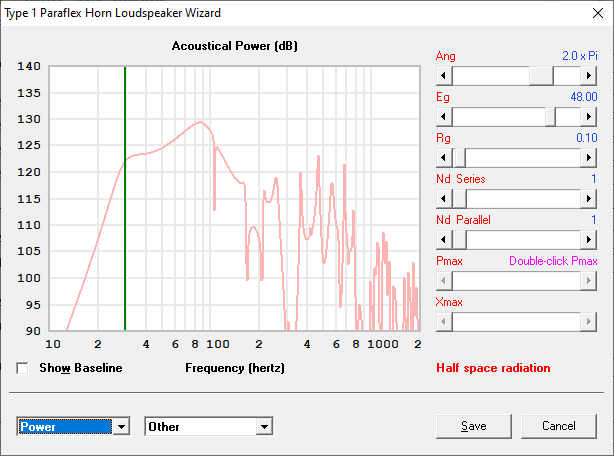The width and height of the screenshot is (614, 456).
Task: Click the Pmax scrollbar track
Action: coord(516,281)
